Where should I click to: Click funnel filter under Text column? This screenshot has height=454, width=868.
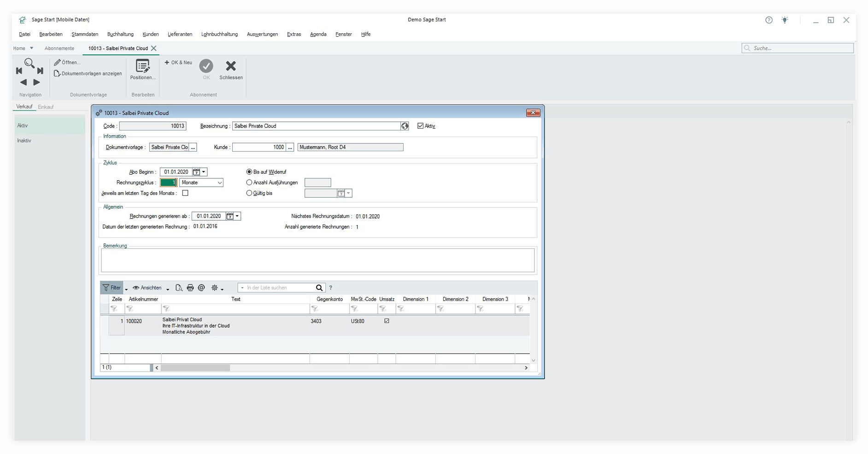tap(166, 309)
